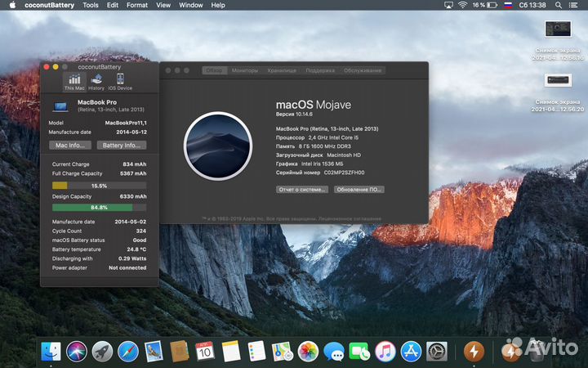Select the Обзор tab in About This Mac
This screenshot has height=368, width=588.
(x=214, y=70)
